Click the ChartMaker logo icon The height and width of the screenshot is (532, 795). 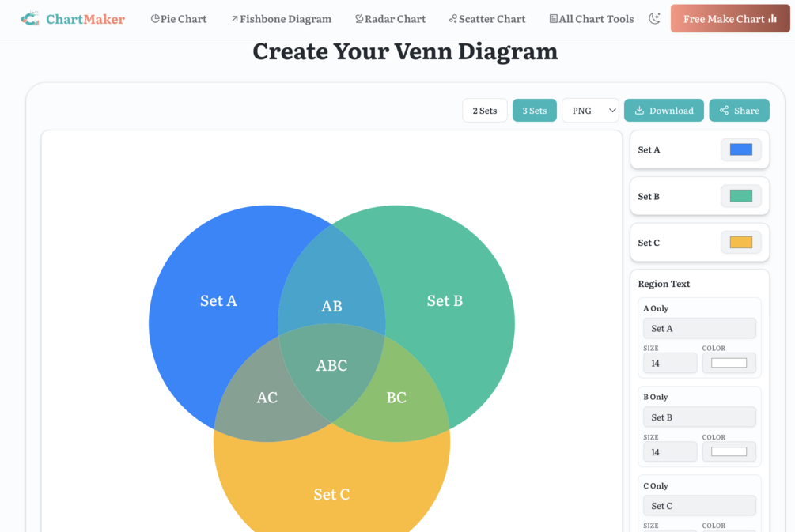[x=30, y=19]
